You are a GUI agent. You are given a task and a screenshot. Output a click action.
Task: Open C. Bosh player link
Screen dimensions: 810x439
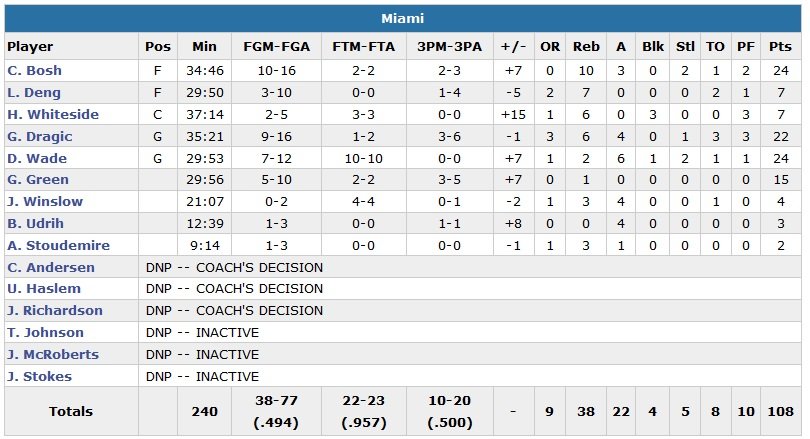35,71
